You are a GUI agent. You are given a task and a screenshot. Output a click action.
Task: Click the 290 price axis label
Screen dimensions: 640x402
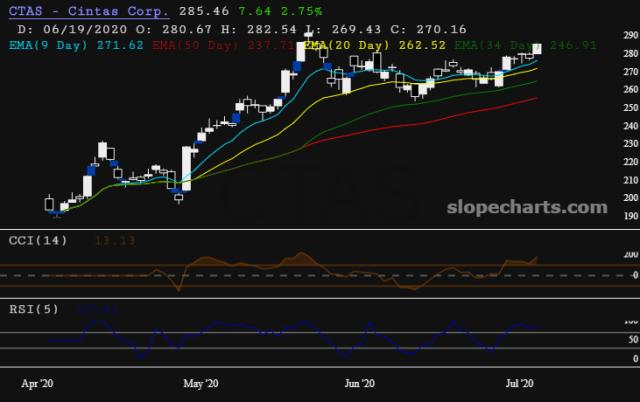click(x=603, y=37)
